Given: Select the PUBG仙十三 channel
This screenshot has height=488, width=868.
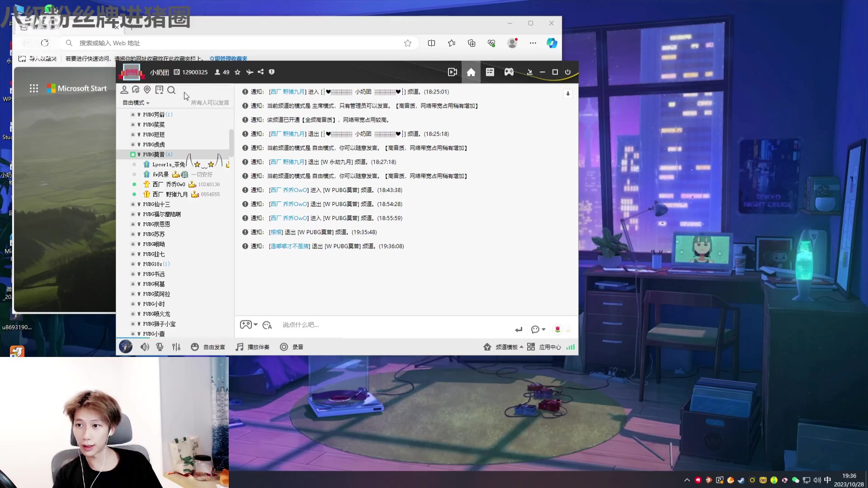Looking at the screenshot, I should pyautogui.click(x=156, y=204).
